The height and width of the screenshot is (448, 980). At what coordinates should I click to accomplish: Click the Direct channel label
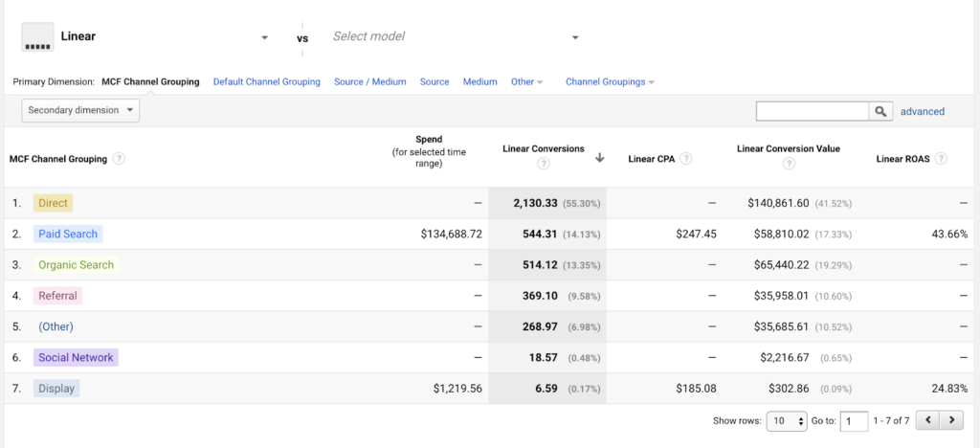(54, 203)
